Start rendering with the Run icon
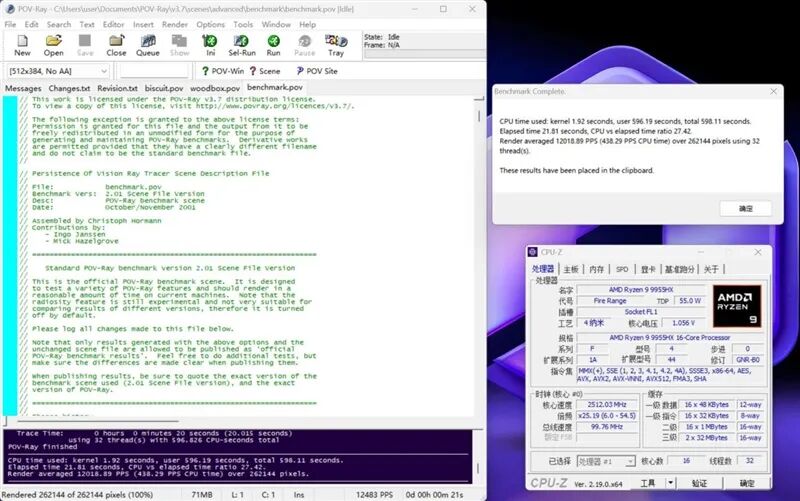 tap(273, 45)
